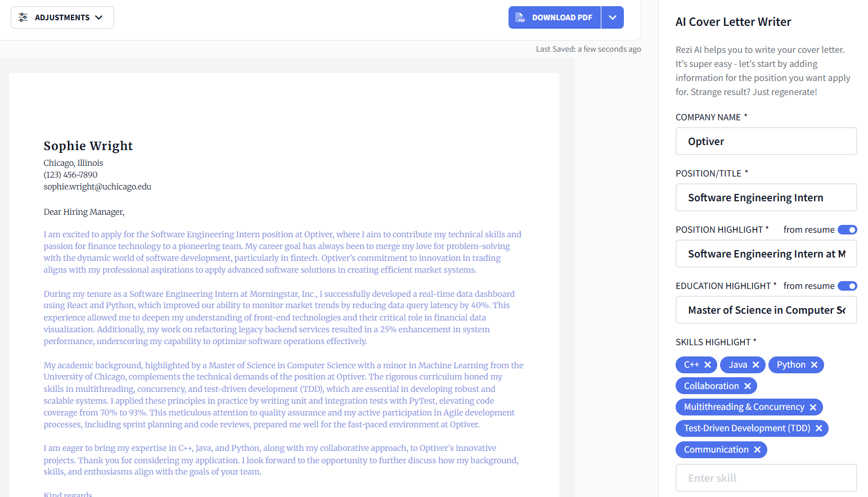The image size is (868, 497).
Task: Remove the Communication skill tag
Action: pyautogui.click(x=758, y=449)
